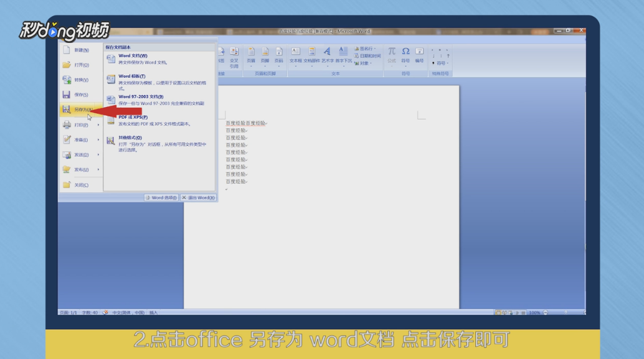Expand the 发送(D) submenu arrow
This screenshot has height=359, width=644.
[x=98, y=155]
